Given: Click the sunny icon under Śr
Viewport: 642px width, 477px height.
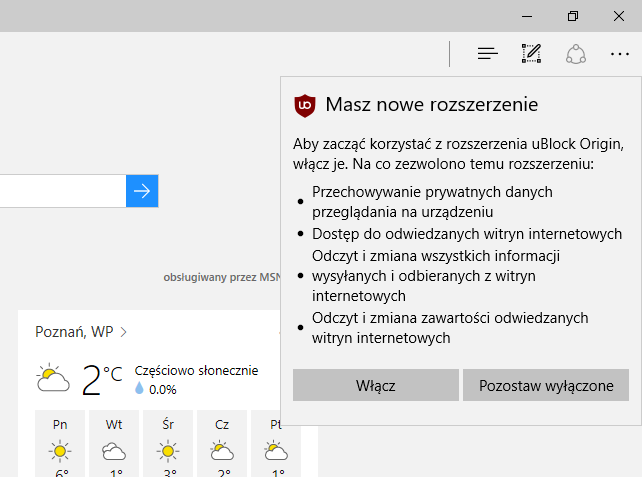Looking at the screenshot, I should pos(168,451).
